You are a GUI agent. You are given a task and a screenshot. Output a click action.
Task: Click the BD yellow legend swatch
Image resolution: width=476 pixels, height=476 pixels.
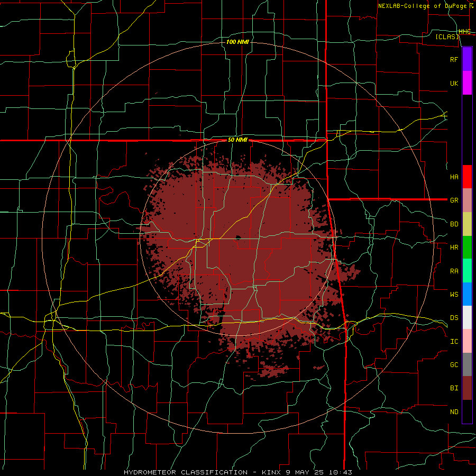467,224
